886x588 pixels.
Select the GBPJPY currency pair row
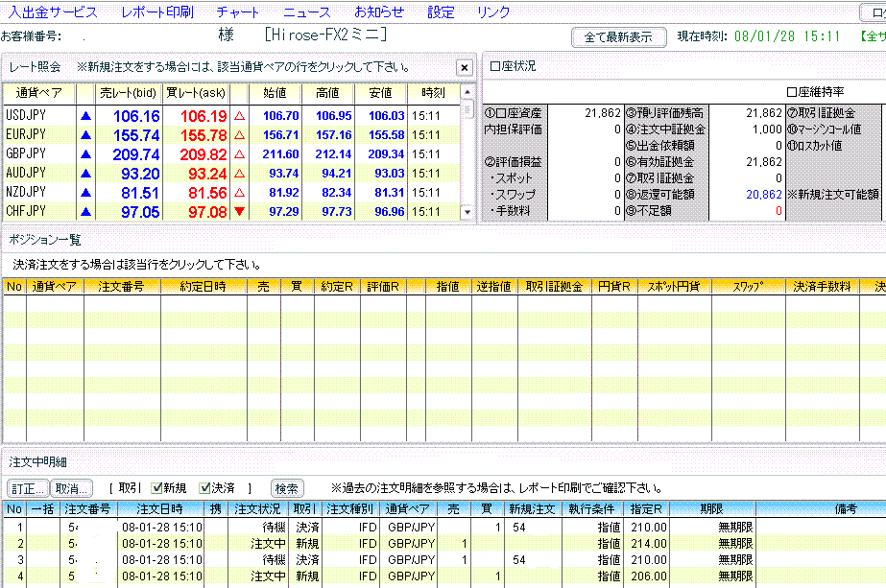click(x=232, y=154)
